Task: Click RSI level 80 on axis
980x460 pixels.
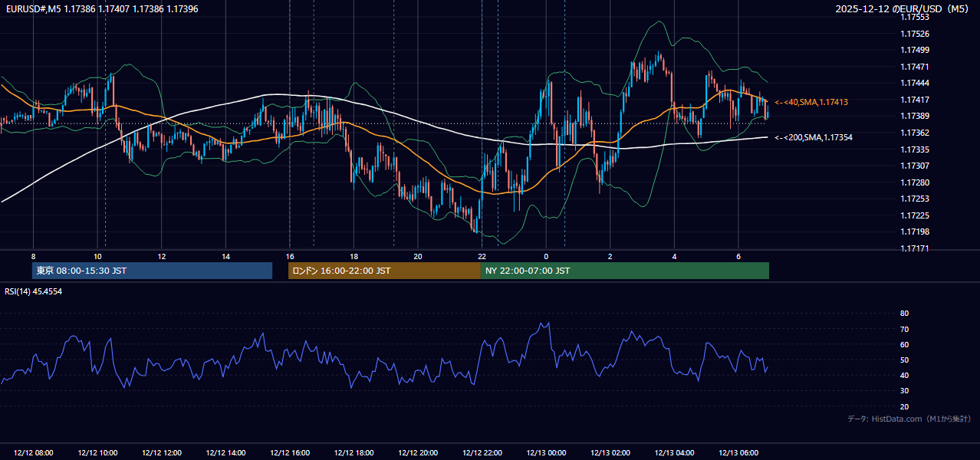Action: 904,314
